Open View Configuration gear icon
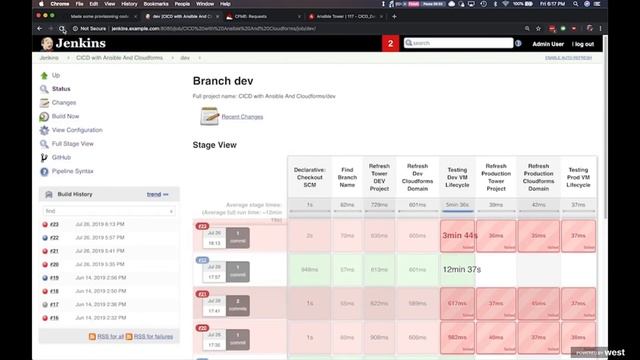This screenshot has height=360, width=640. coord(44,130)
